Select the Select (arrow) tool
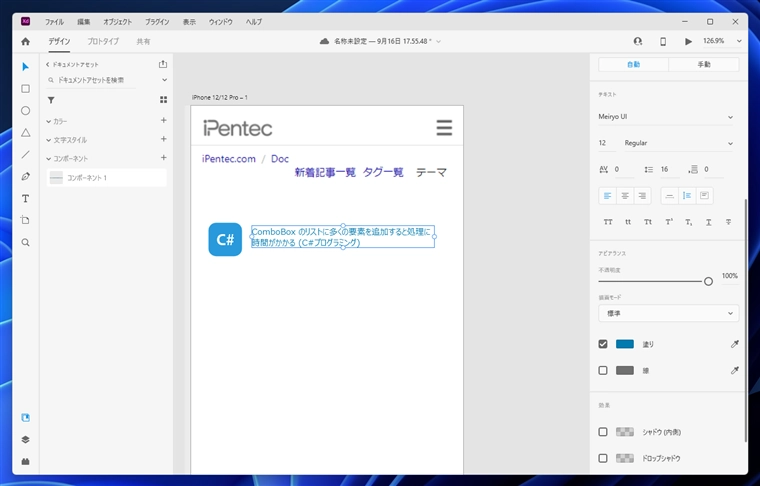This screenshot has height=486, width=760. tap(26, 67)
